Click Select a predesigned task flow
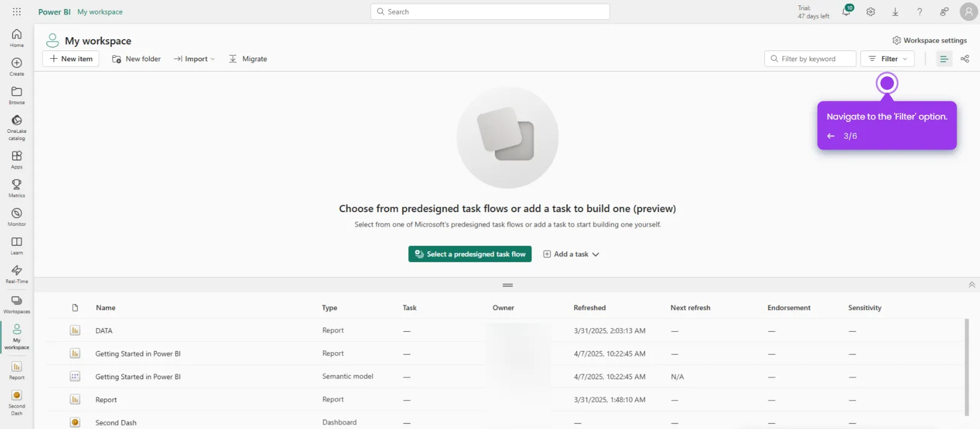Image resolution: width=980 pixels, height=429 pixels. click(x=470, y=254)
